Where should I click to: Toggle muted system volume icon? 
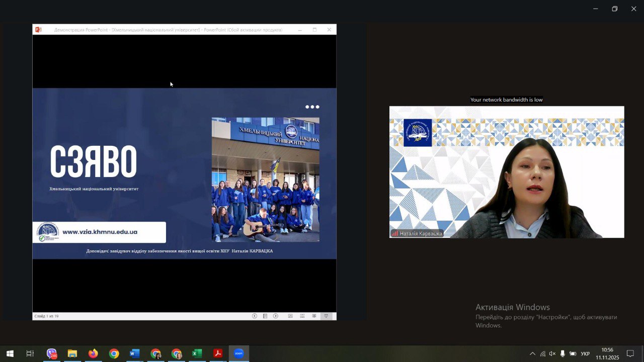(x=552, y=354)
